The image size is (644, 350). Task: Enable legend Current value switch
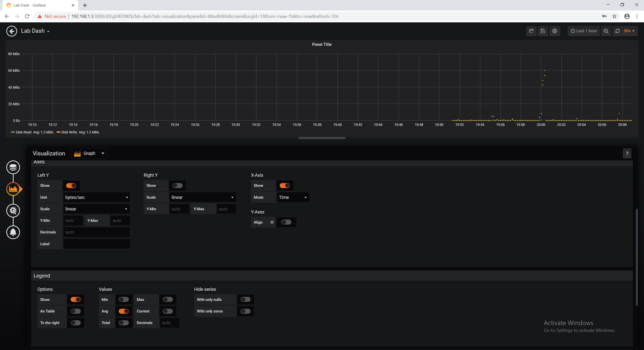[x=168, y=311]
